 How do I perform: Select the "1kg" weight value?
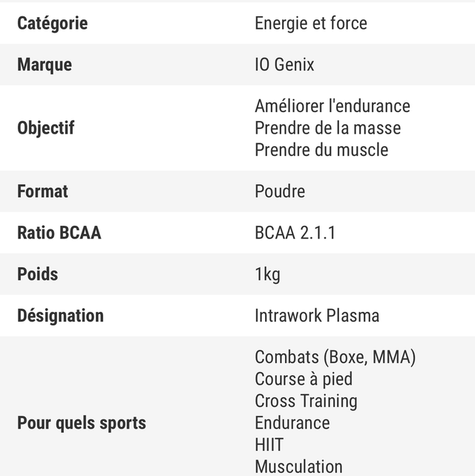267,274
